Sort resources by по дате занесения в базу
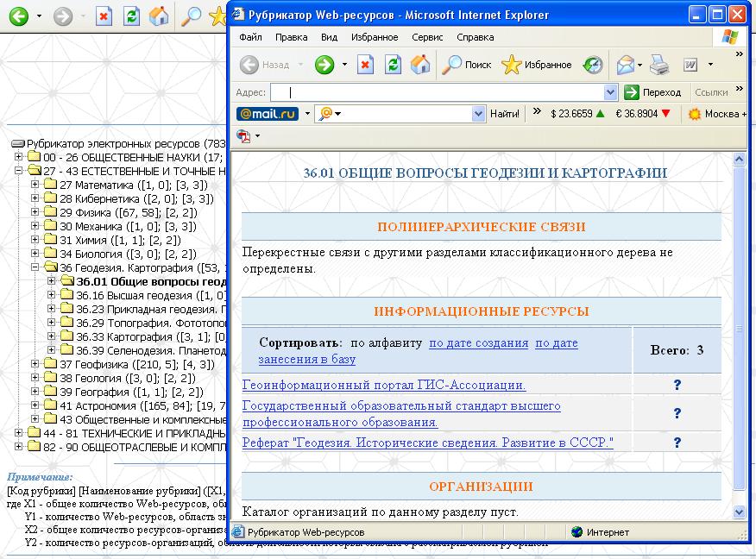The height and width of the screenshot is (559, 756). [418, 351]
